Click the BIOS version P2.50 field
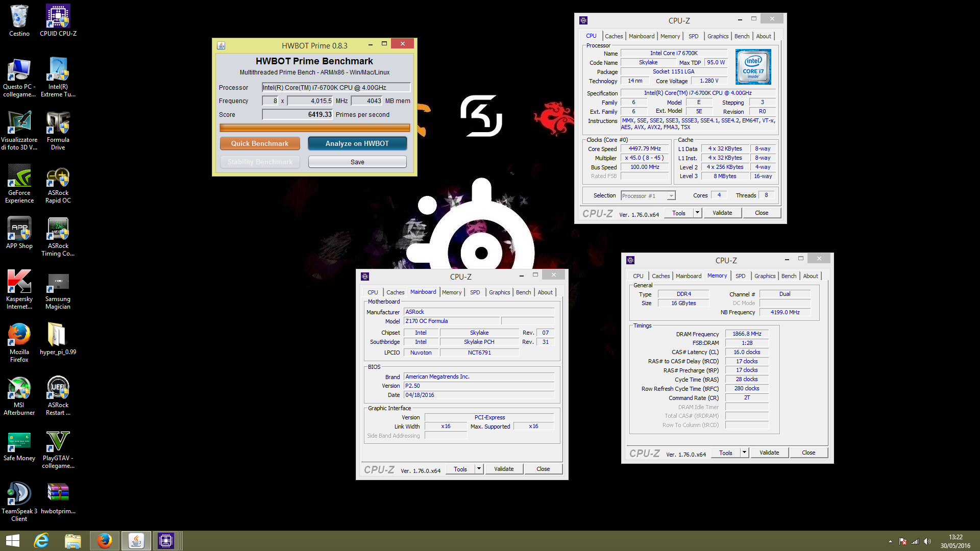Image resolution: width=980 pixels, height=551 pixels. tap(479, 386)
